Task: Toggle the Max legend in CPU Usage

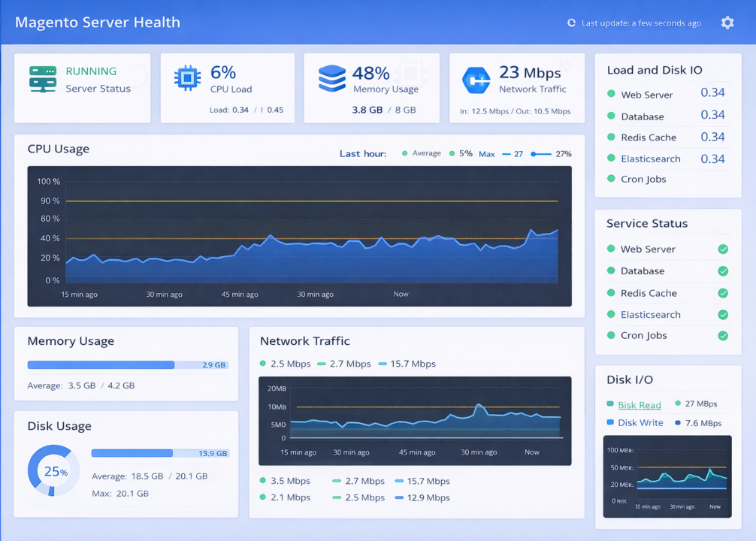Action: (x=486, y=154)
